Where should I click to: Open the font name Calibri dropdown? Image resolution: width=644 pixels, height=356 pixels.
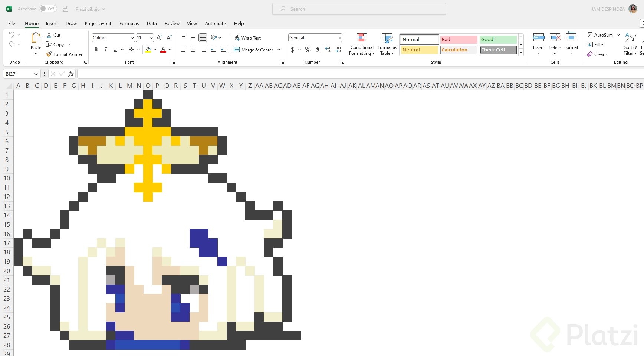tap(132, 38)
